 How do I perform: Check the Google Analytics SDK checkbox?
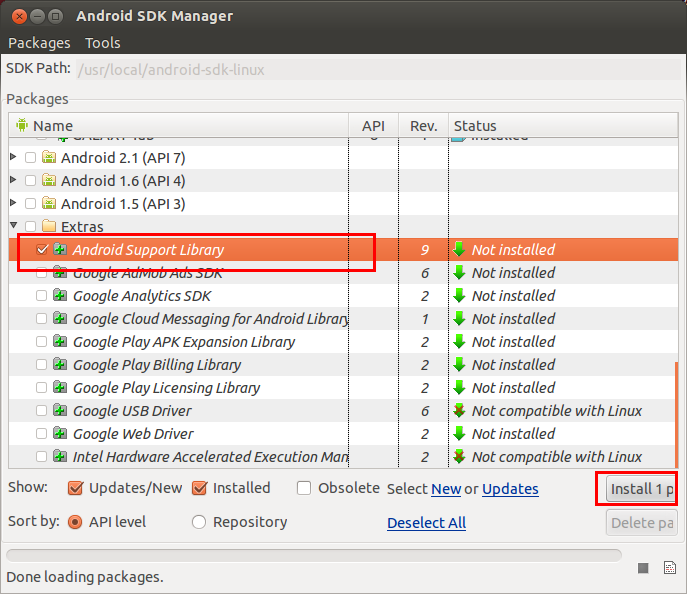pyautogui.click(x=42, y=295)
